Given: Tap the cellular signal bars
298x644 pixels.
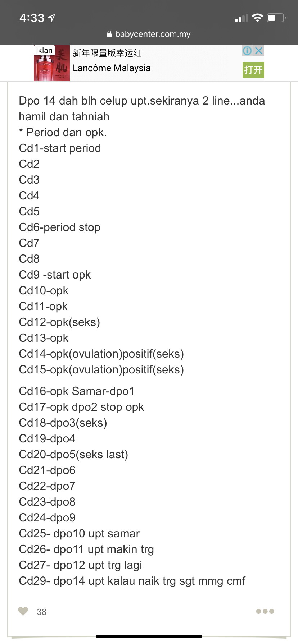Looking at the screenshot, I should coord(241,18).
